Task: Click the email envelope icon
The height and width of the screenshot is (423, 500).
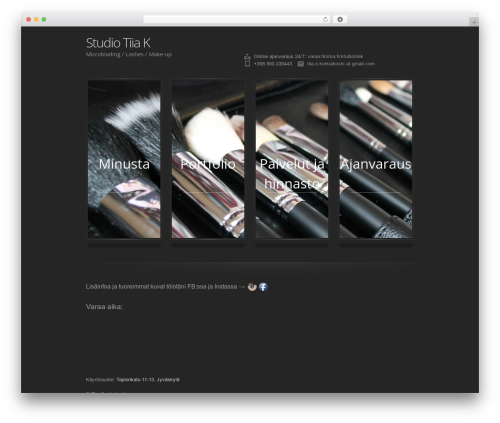Action: [301, 64]
